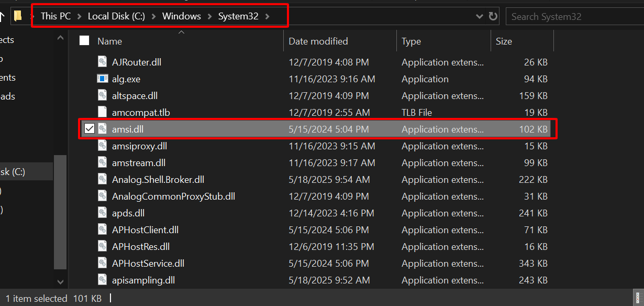Open the address bar history dropdown
The height and width of the screenshot is (306, 644).
479,16
